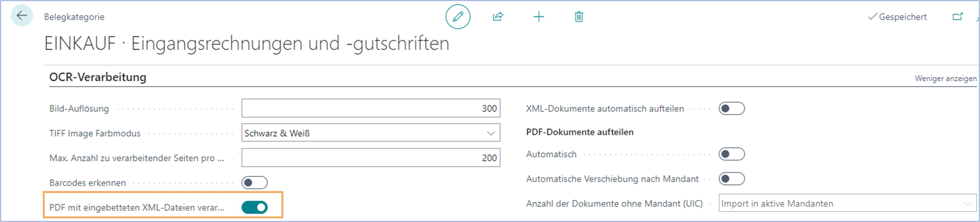The image size is (980, 222).
Task: Click the trash delete icon
Action: pyautogui.click(x=579, y=17)
